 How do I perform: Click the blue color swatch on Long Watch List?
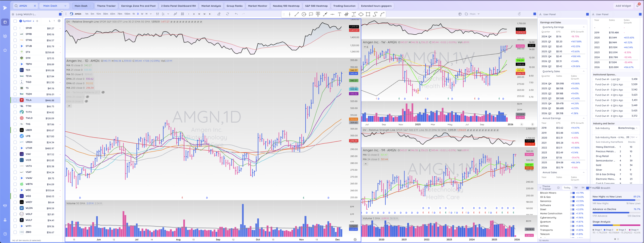point(60,14)
